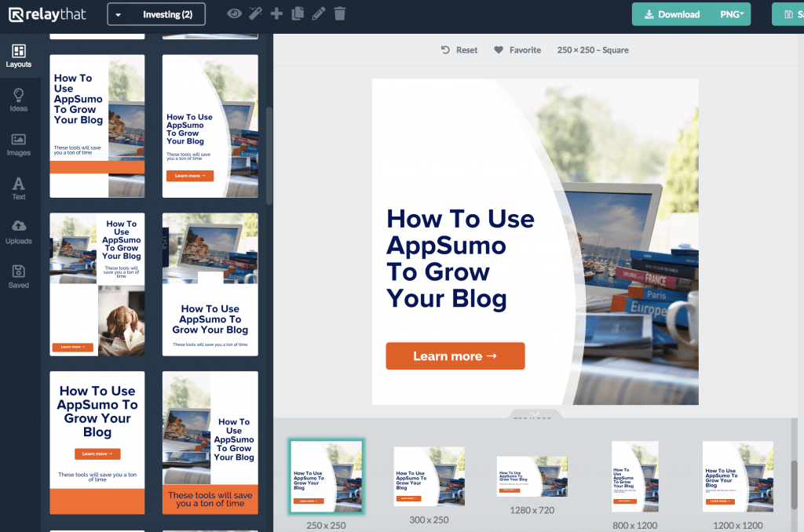Open the Images panel
This screenshot has width=804, height=532.
point(18,144)
